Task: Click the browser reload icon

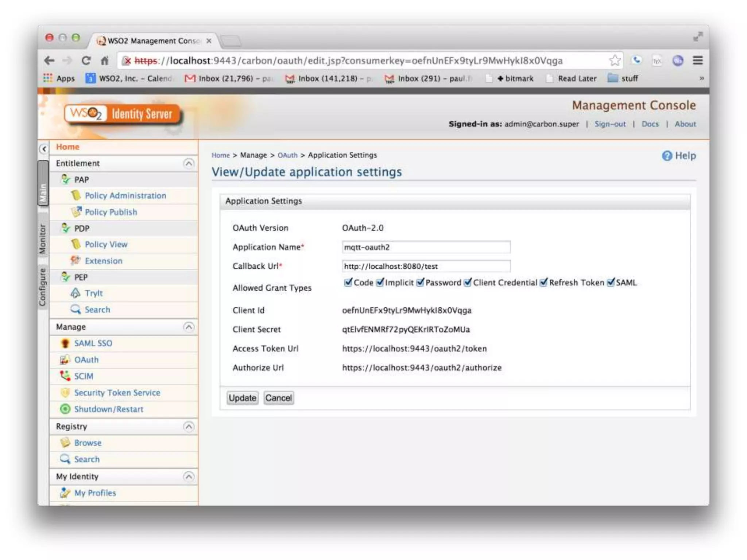Action: click(x=86, y=61)
